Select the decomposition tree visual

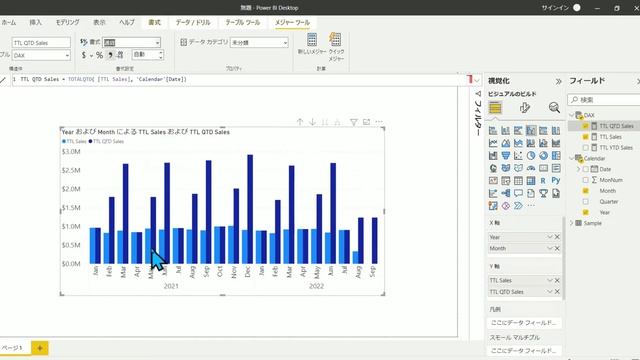tap(506, 193)
